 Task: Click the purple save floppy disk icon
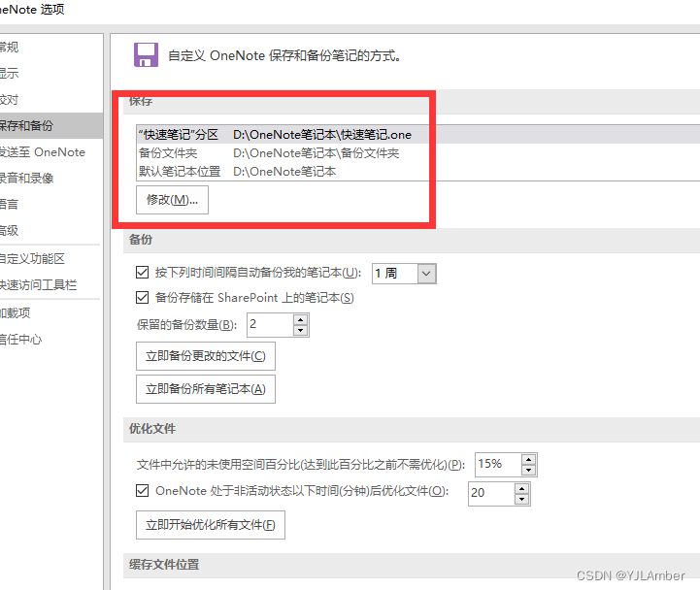(x=146, y=55)
